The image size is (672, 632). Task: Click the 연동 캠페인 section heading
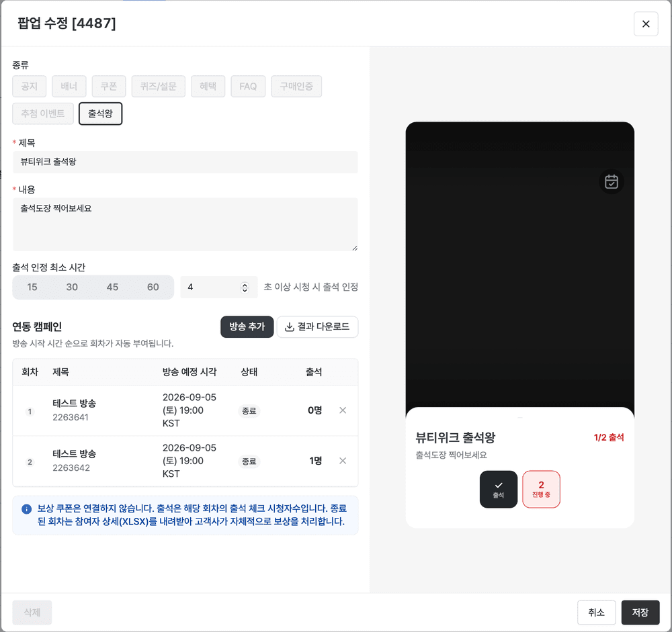click(37, 327)
